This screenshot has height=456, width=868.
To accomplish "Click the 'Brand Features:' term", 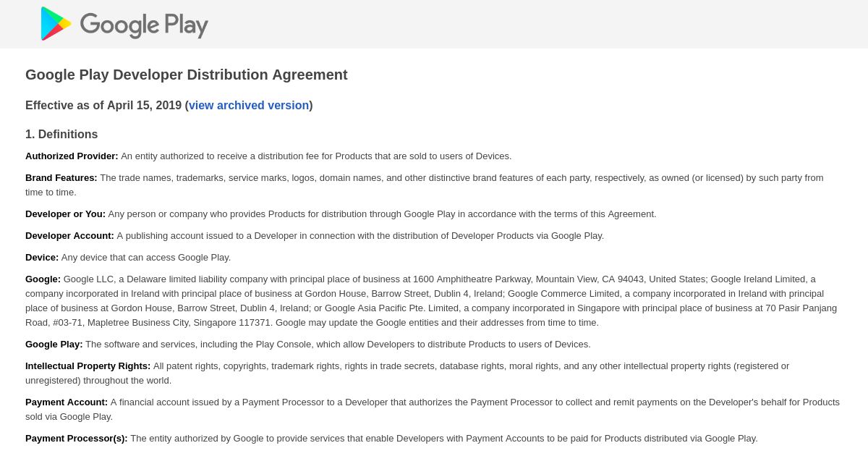I will (61, 178).
